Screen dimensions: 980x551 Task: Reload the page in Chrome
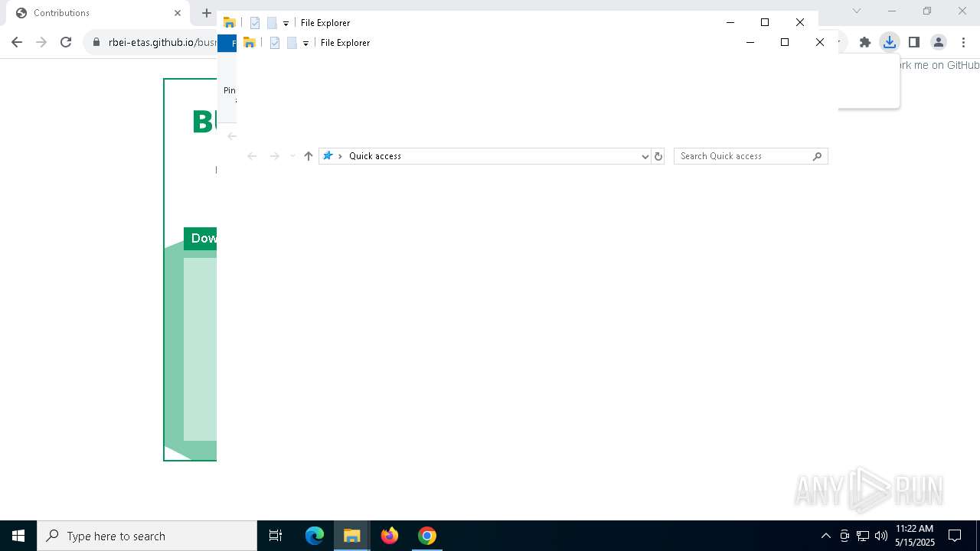pyautogui.click(x=66, y=42)
